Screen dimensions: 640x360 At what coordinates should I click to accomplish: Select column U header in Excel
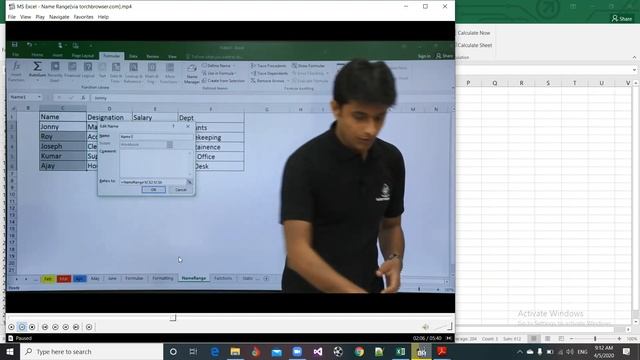[601, 83]
